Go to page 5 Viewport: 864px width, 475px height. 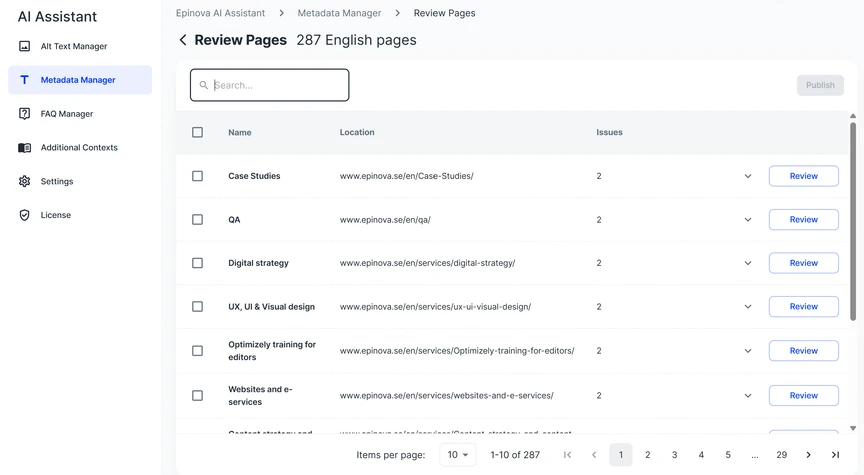click(728, 455)
